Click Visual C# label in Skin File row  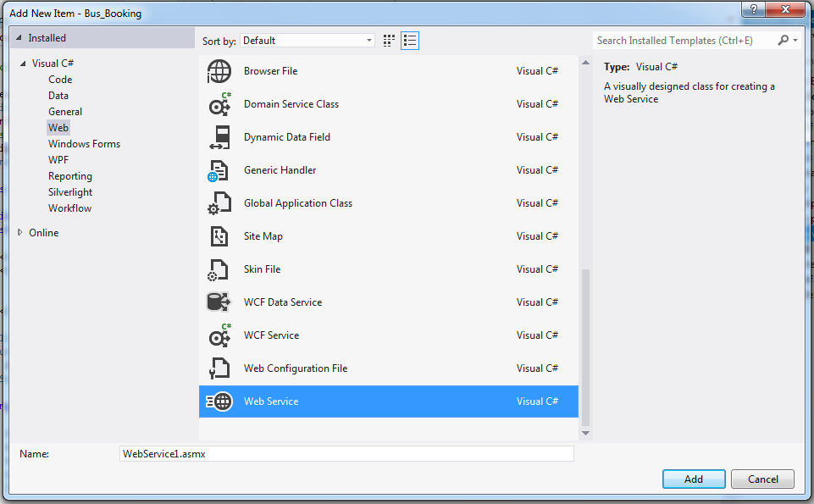pyautogui.click(x=537, y=269)
